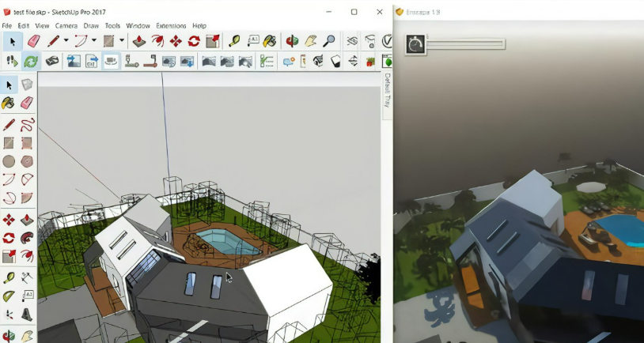The image size is (644, 343).
Task: Click the Start Enscape footprints icon
Action: (x=12, y=62)
